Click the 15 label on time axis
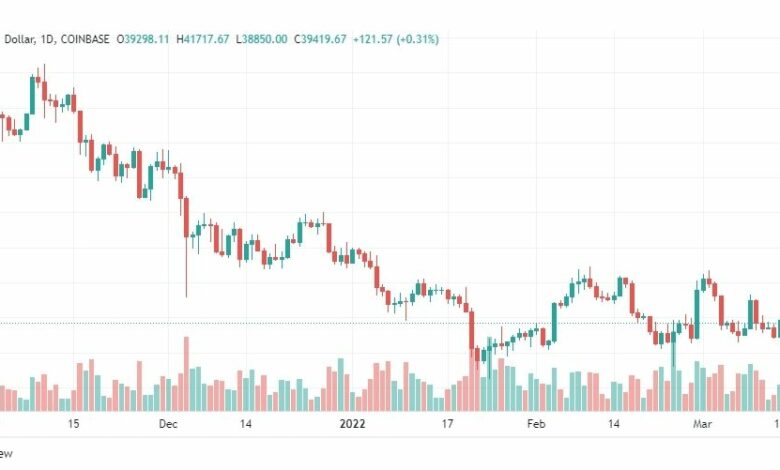 coord(73,424)
